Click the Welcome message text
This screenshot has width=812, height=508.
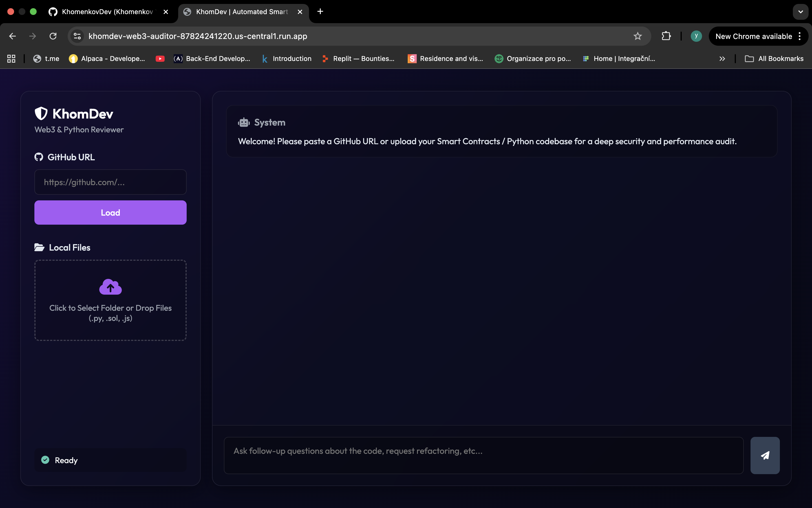click(487, 141)
